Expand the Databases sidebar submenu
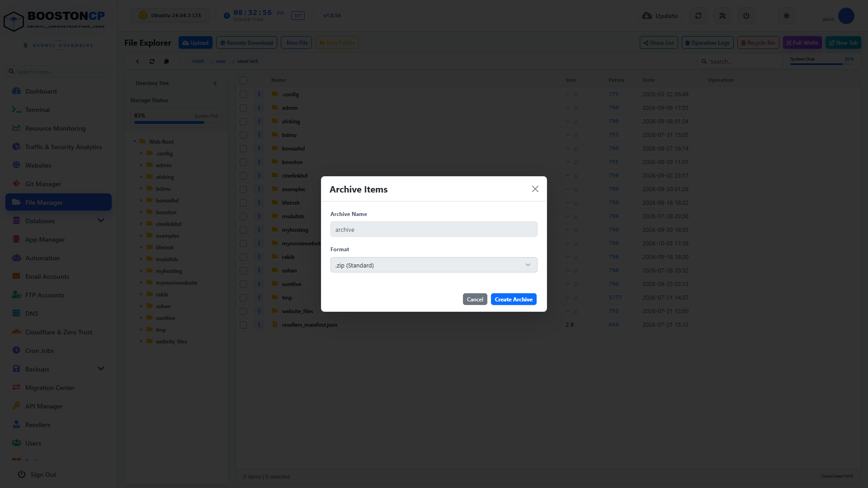Viewport: 868px width, 488px height. [101, 221]
